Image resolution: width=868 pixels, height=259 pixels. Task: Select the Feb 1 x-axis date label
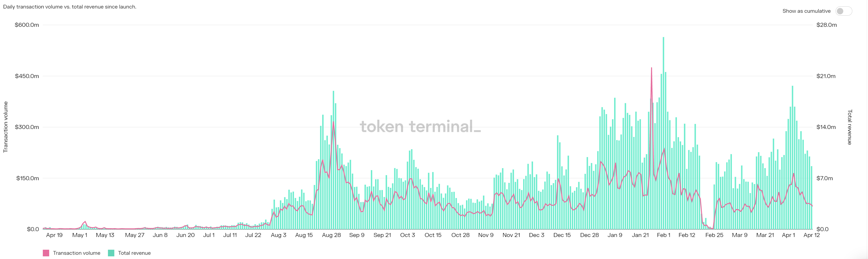point(664,235)
